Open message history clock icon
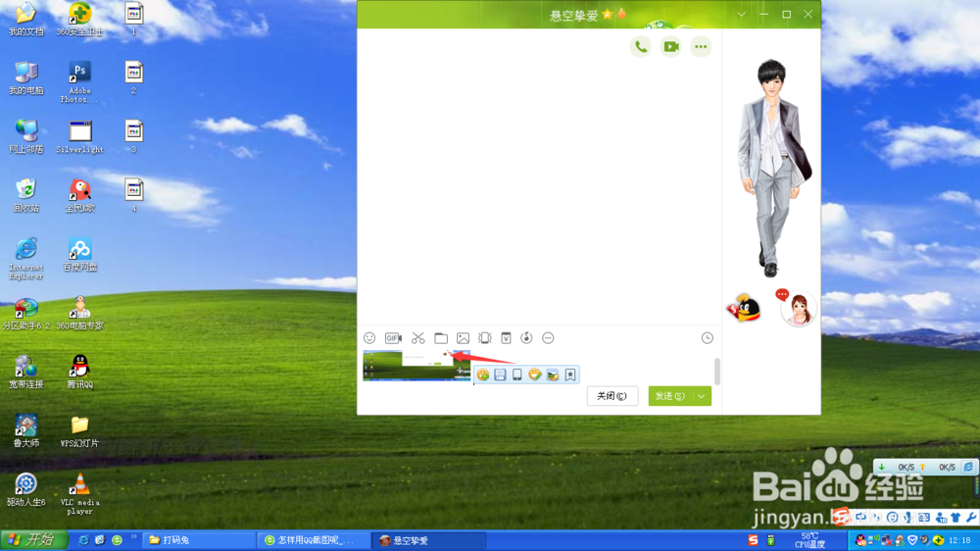Viewport: 980px width, 551px height. 707,338
